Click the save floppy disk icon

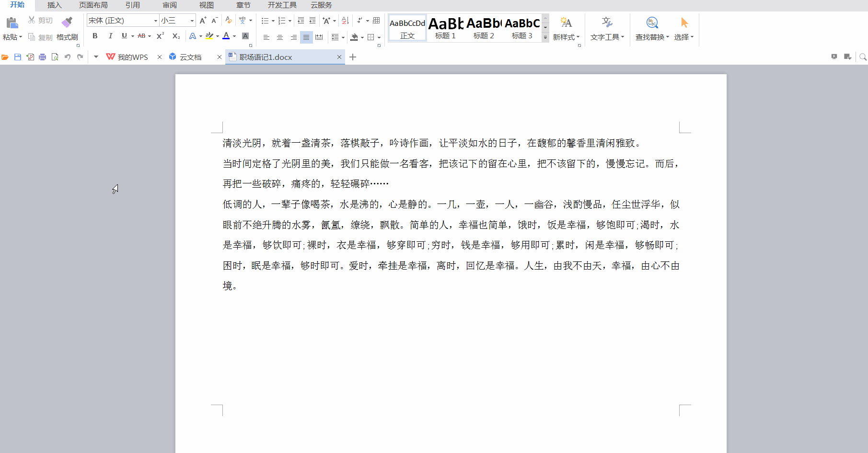click(x=18, y=57)
